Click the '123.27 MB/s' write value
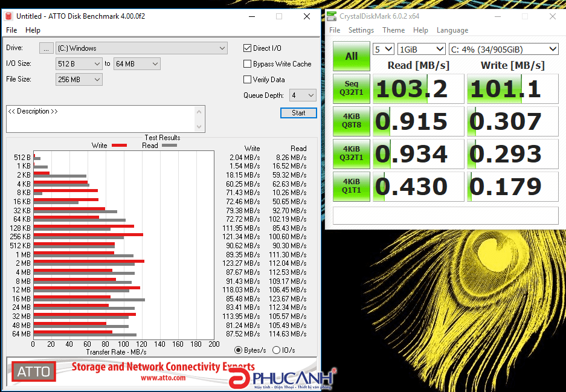This screenshot has width=566, height=392. click(x=241, y=263)
